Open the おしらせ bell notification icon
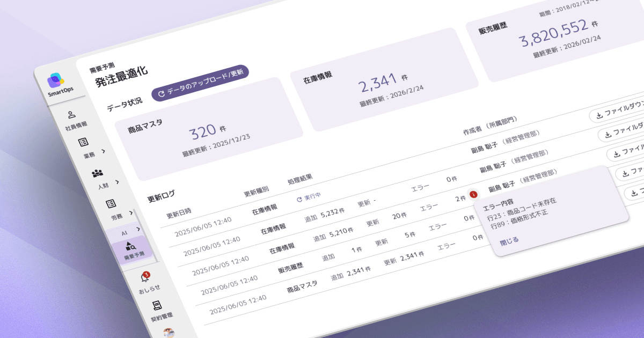Viewport: 644px width, 338px height. (144, 277)
